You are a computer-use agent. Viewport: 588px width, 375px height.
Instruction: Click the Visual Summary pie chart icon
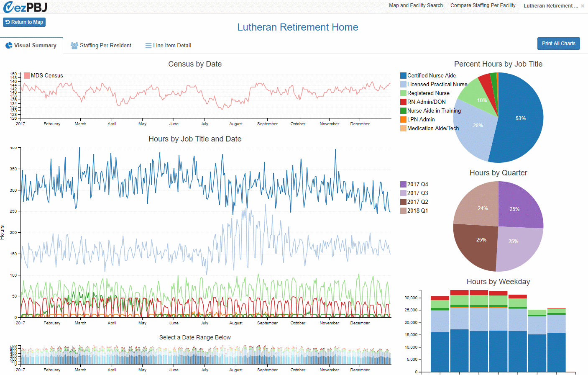pyautogui.click(x=9, y=46)
